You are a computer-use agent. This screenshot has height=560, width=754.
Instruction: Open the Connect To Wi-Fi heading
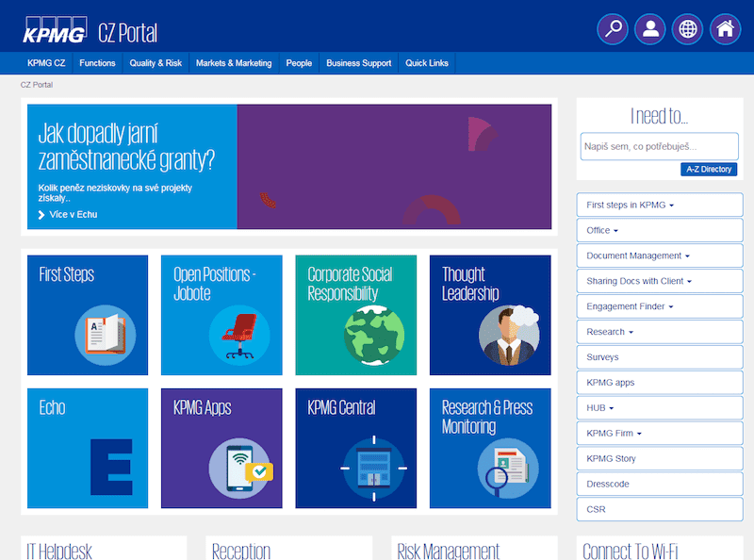[x=630, y=551]
